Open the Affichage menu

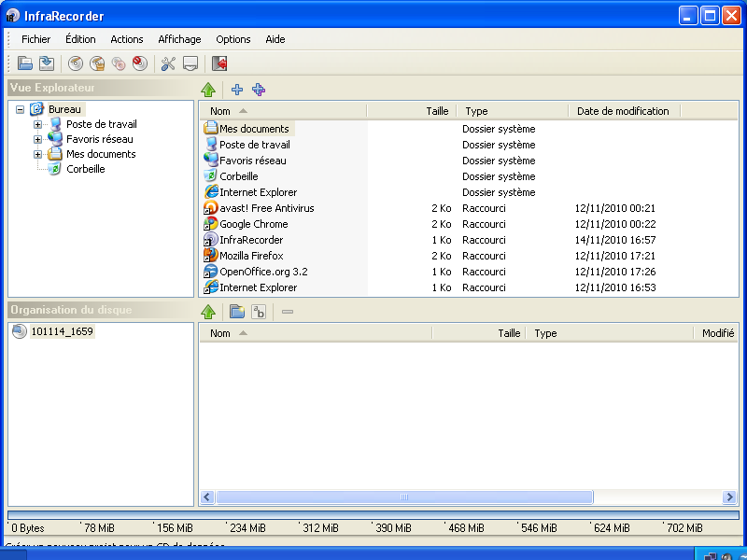pyautogui.click(x=179, y=39)
